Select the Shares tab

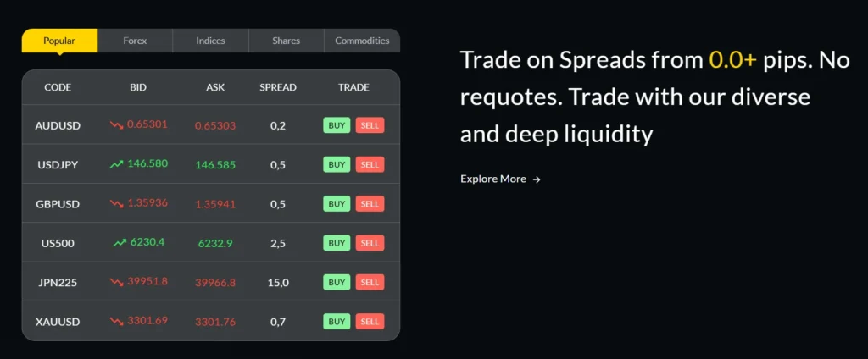click(x=286, y=41)
